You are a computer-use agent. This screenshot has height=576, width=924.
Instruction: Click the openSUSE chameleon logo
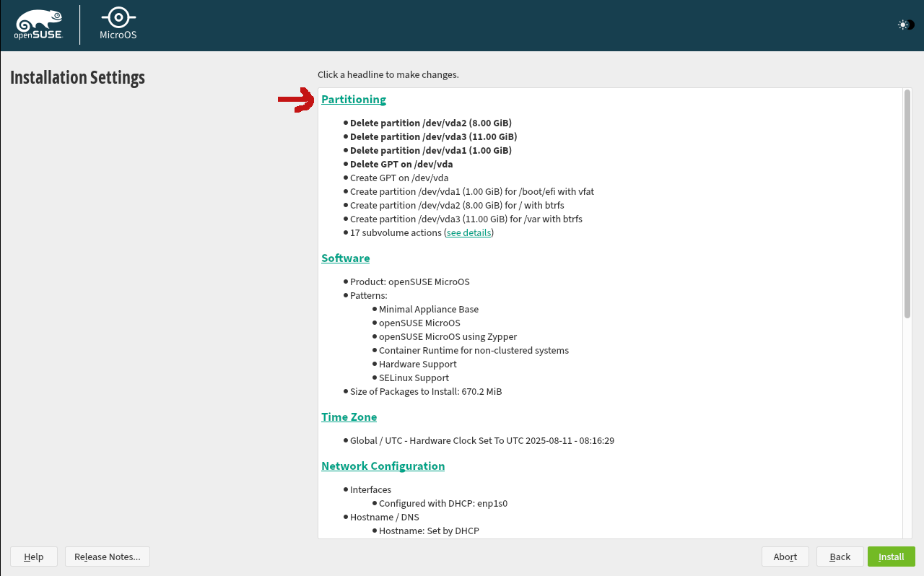pyautogui.click(x=38, y=22)
